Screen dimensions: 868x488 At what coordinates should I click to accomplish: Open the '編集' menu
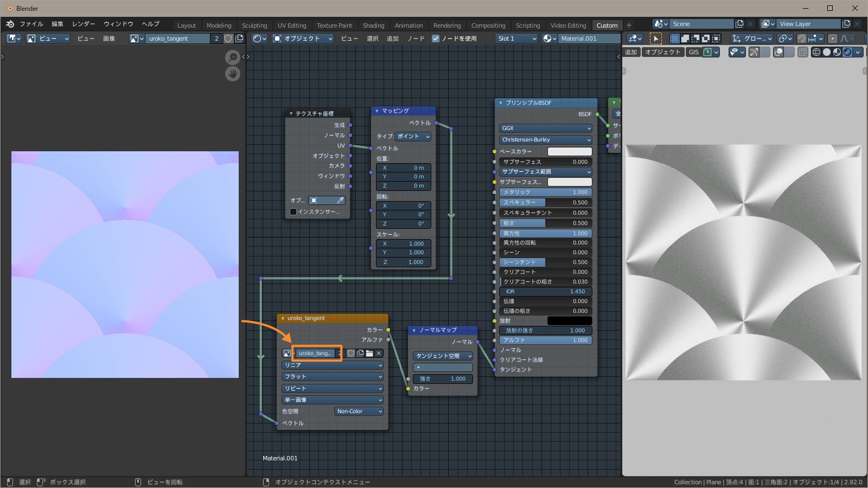pyautogui.click(x=58, y=24)
